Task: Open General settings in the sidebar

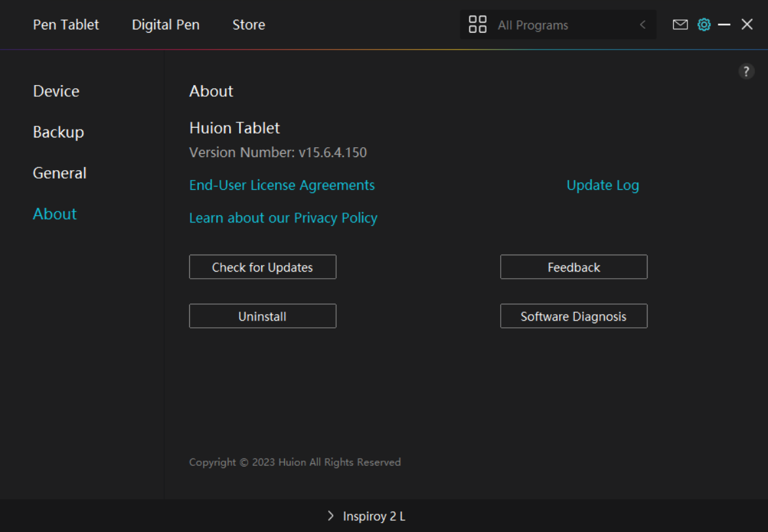Action: tap(60, 173)
